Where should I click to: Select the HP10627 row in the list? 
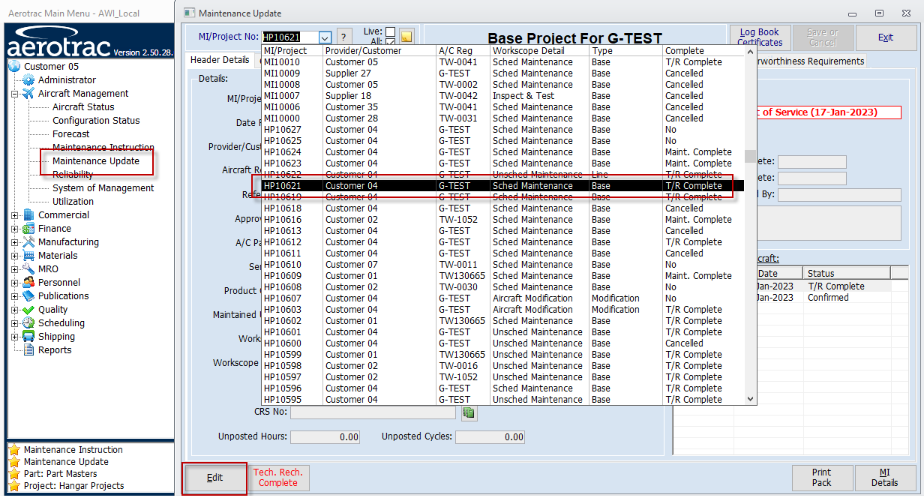(x=503, y=130)
